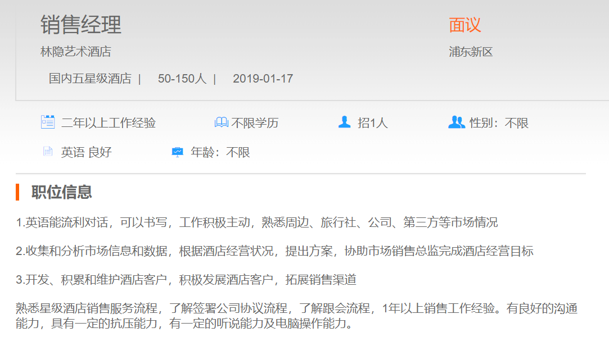This screenshot has height=364, width=609.
Task: Click the 浦东新区 location text
Action: click(x=471, y=52)
